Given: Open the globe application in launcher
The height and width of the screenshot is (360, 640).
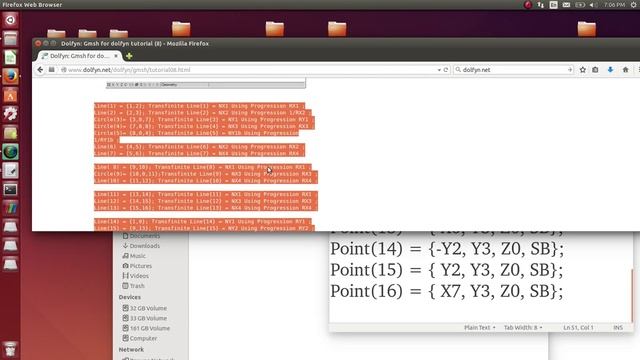Looking at the screenshot, I should 10,152.
